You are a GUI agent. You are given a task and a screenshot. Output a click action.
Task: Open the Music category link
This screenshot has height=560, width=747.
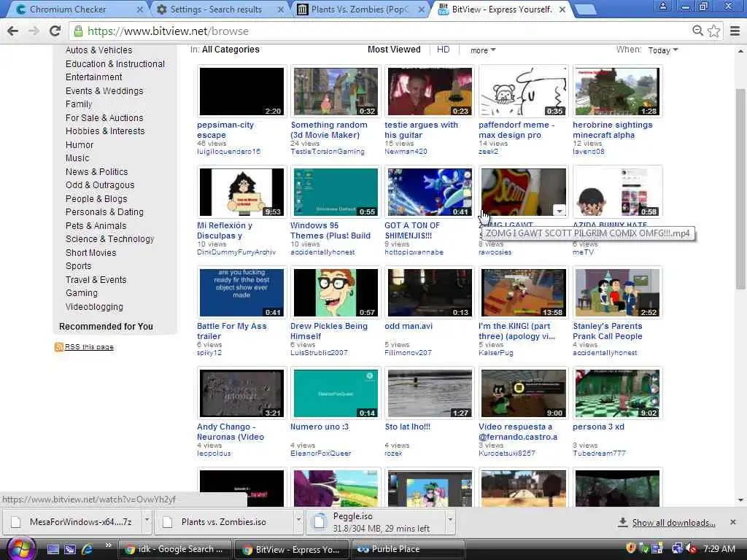[x=77, y=158]
